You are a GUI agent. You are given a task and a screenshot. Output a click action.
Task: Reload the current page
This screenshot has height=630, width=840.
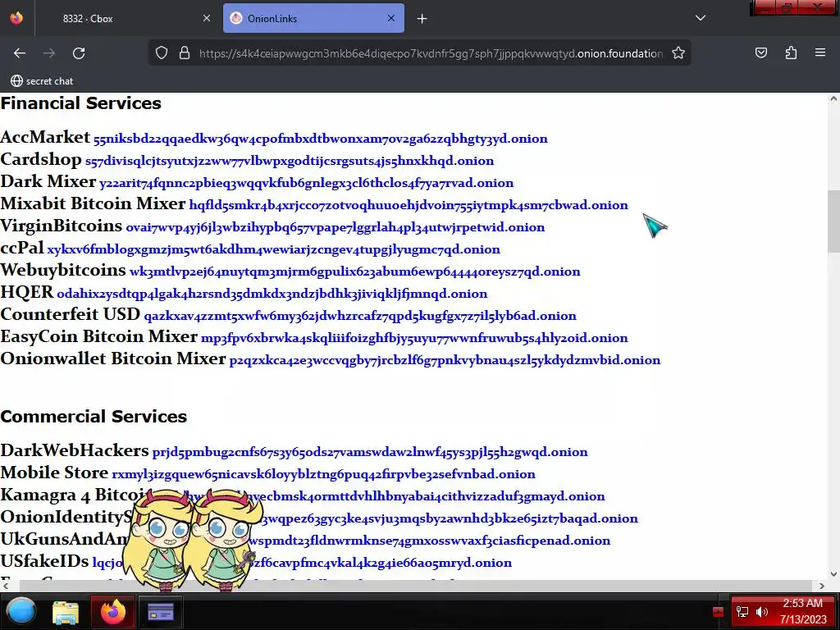[79, 53]
